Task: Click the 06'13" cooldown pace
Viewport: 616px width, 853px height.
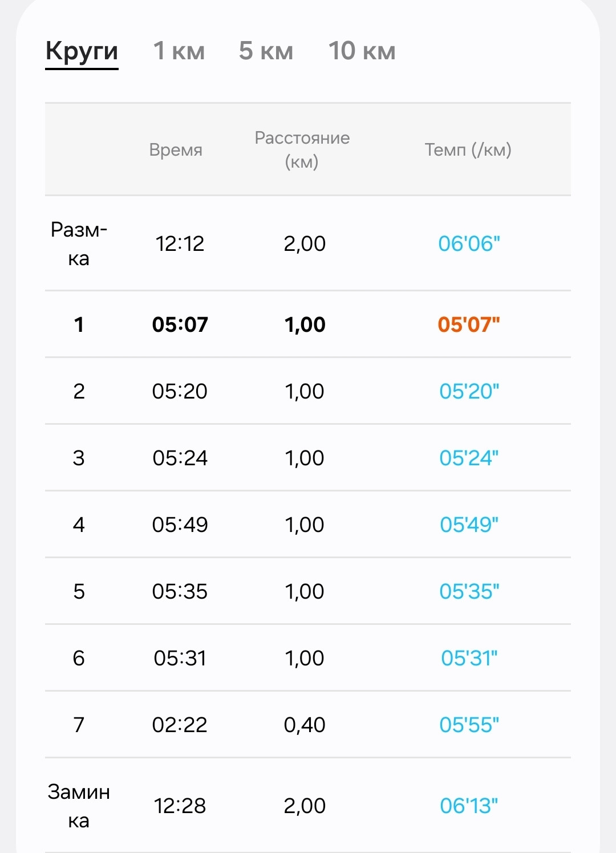Action: tap(469, 806)
